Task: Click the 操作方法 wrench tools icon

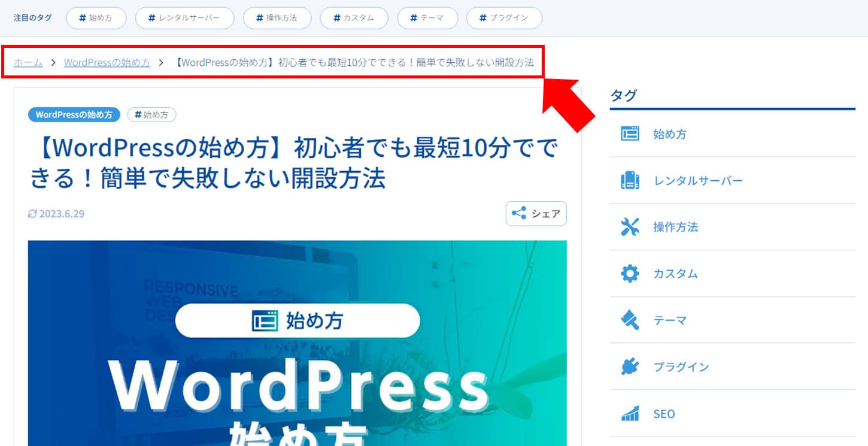Action: click(630, 227)
